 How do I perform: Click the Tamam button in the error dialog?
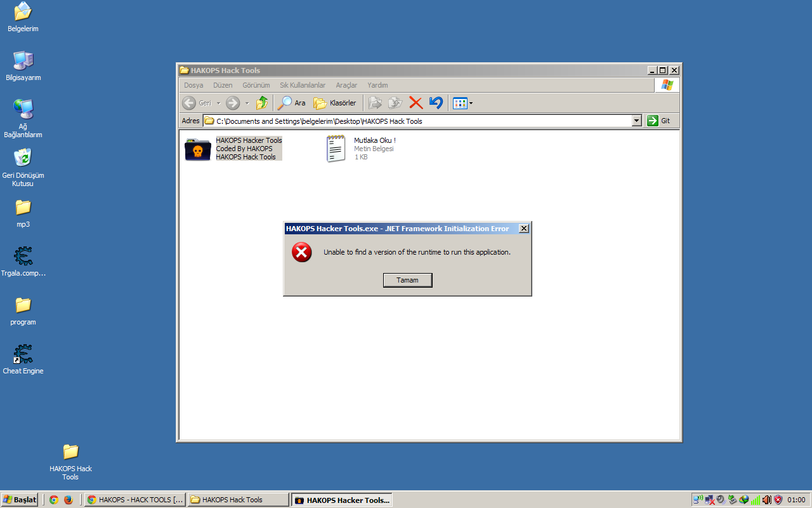point(407,280)
